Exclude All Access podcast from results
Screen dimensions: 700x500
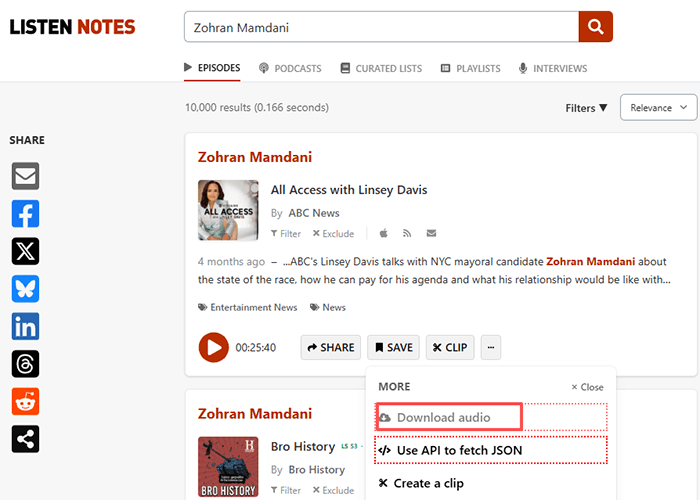[x=333, y=233]
